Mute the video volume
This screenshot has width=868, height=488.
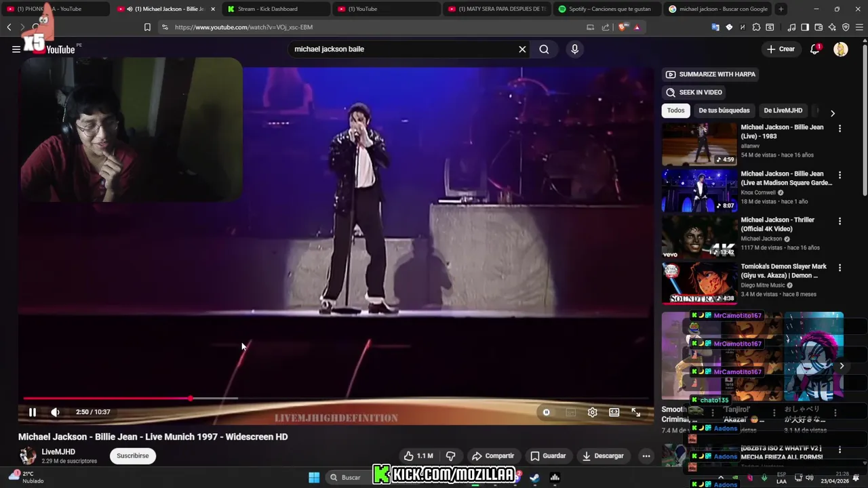coord(56,412)
